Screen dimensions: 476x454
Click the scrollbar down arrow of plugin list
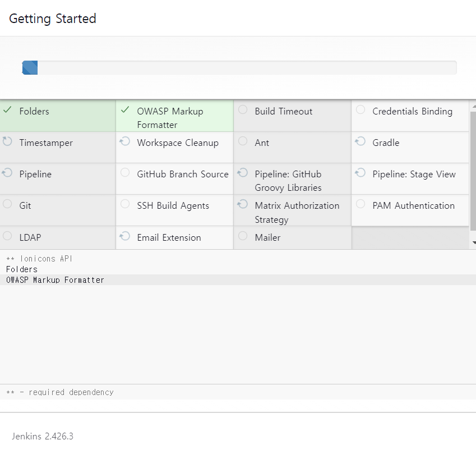click(x=474, y=243)
